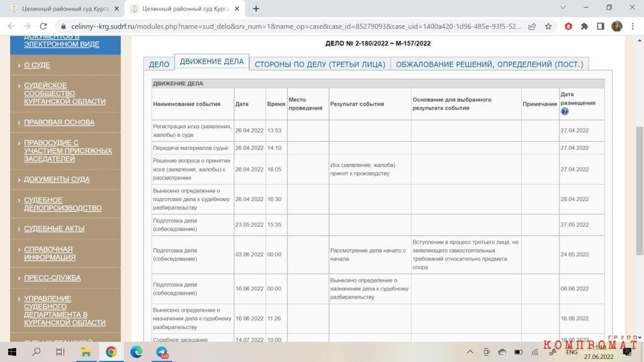Image resolution: width=644 pixels, height=362 pixels.
Task: Open a new browser tab
Action: [256, 9]
